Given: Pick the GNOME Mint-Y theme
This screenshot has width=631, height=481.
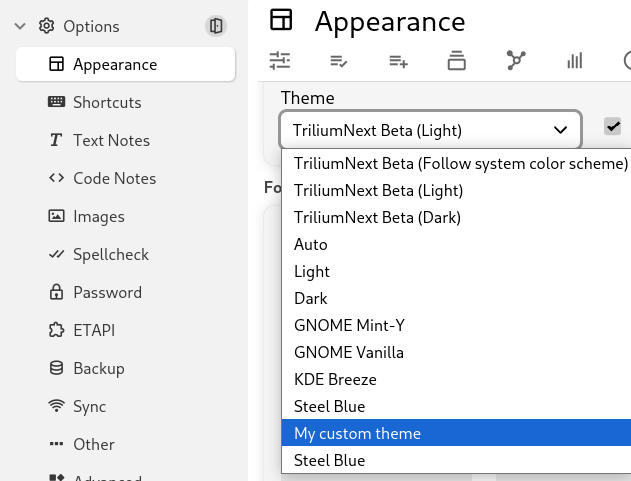Looking at the screenshot, I should click(349, 325).
